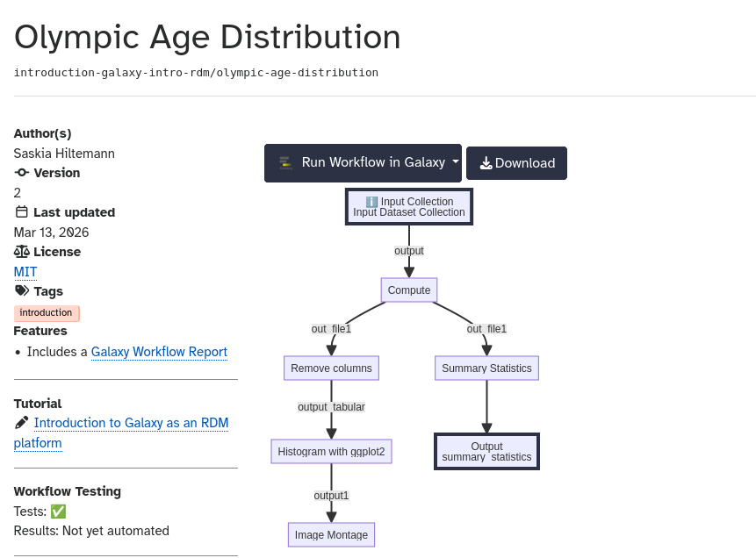
Task: Select the introduction tag badge
Action: [x=47, y=312]
